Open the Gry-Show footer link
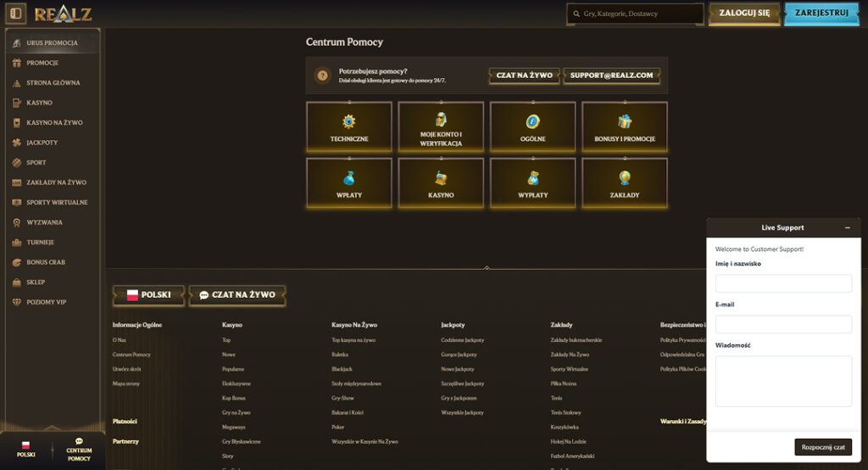This screenshot has height=470, width=868. [x=342, y=398]
